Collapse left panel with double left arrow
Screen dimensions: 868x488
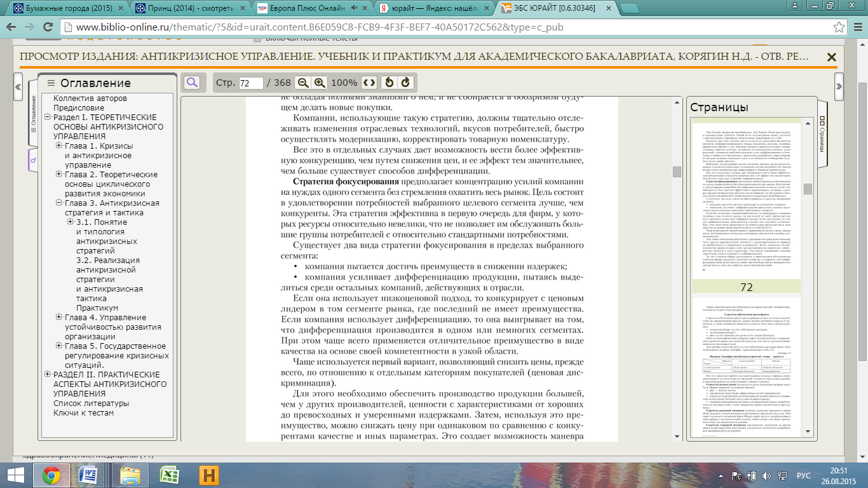[18, 86]
